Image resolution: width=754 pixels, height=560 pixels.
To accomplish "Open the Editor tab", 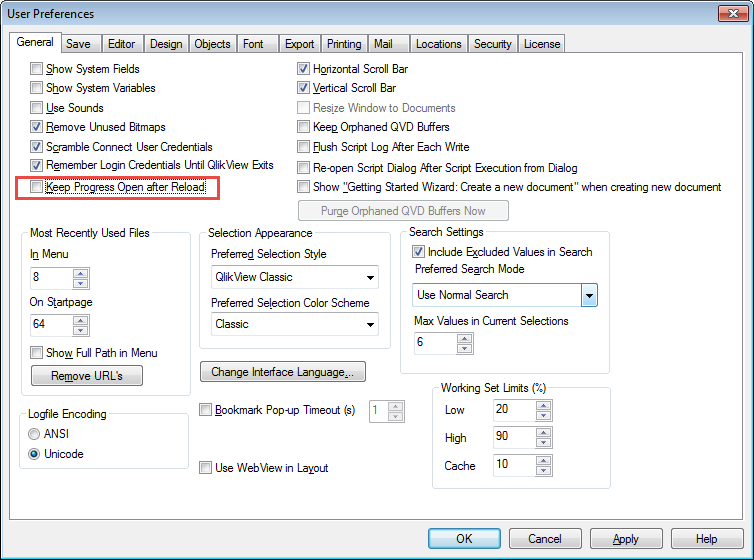I will tap(123, 44).
